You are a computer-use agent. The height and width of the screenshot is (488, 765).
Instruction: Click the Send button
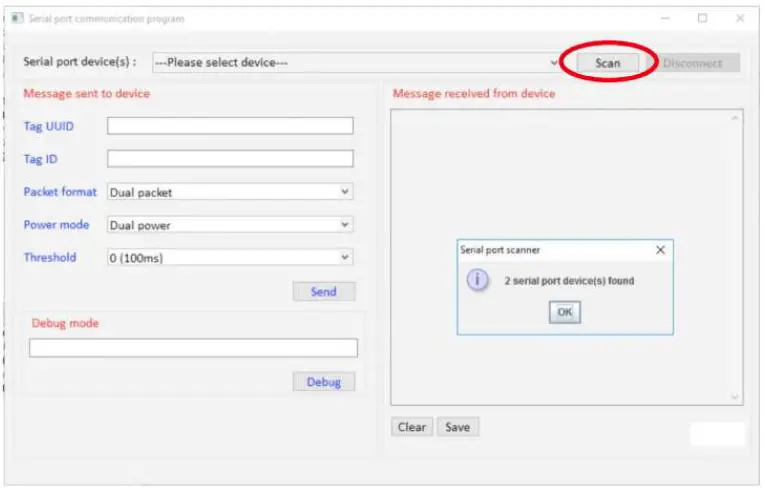click(x=324, y=292)
